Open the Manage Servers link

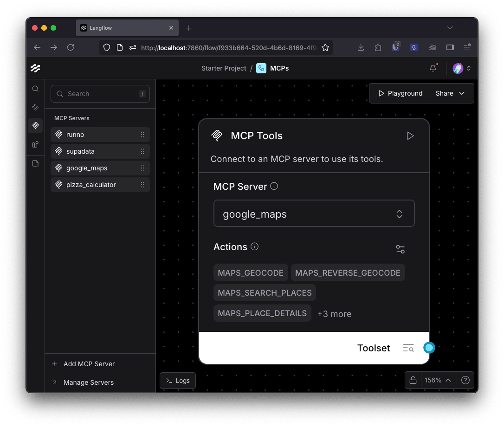point(88,382)
